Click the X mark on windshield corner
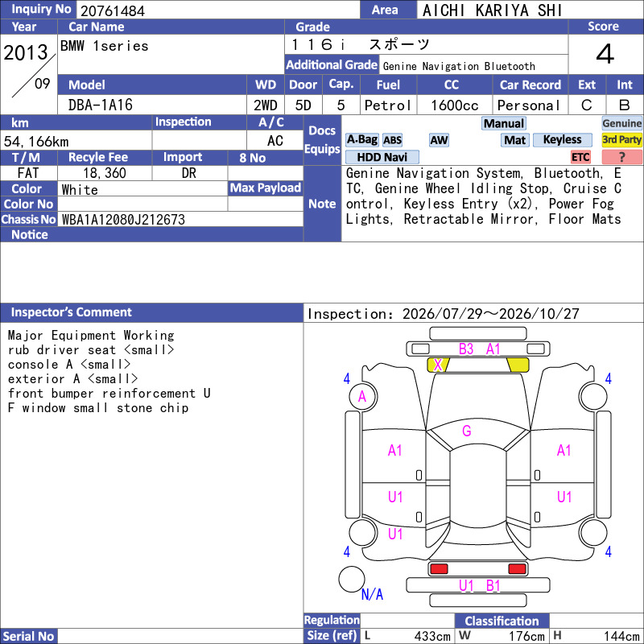This screenshot has height=644, width=644. pos(438,365)
